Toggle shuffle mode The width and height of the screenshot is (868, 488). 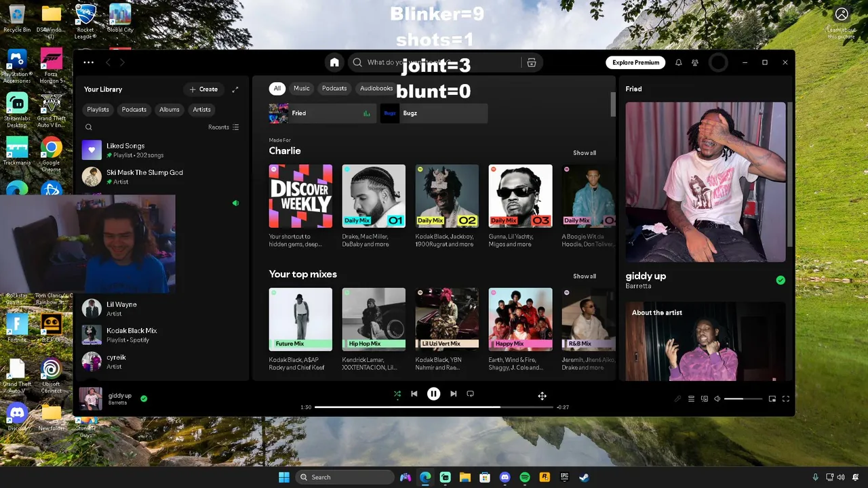point(397,394)
